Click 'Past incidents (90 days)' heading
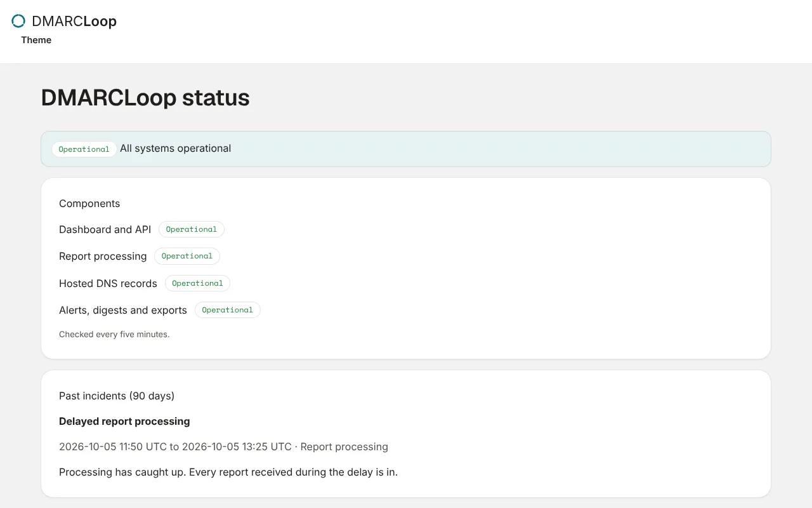The width and height of the screenshot is (812, 508). (x=117, y=396)
